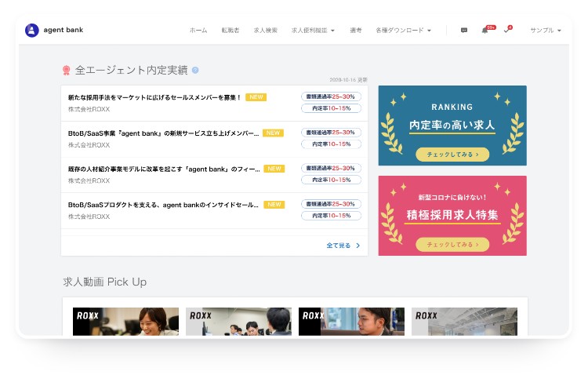Open the chat messages icon
The width and height of the screenshot is (588, 386).
(464, 31)
